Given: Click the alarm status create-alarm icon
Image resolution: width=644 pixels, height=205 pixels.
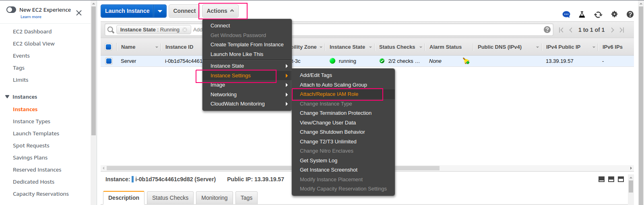Looking at the screenshot, I should [466, 61].
